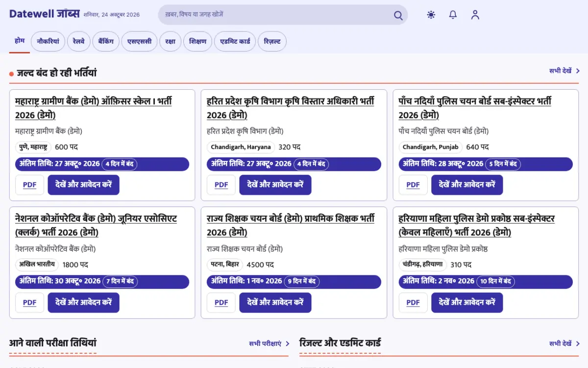This screenshot has height=368, width=588.
Task: Click the अखिल भारतीय location tag
Action: pos(37,264)
